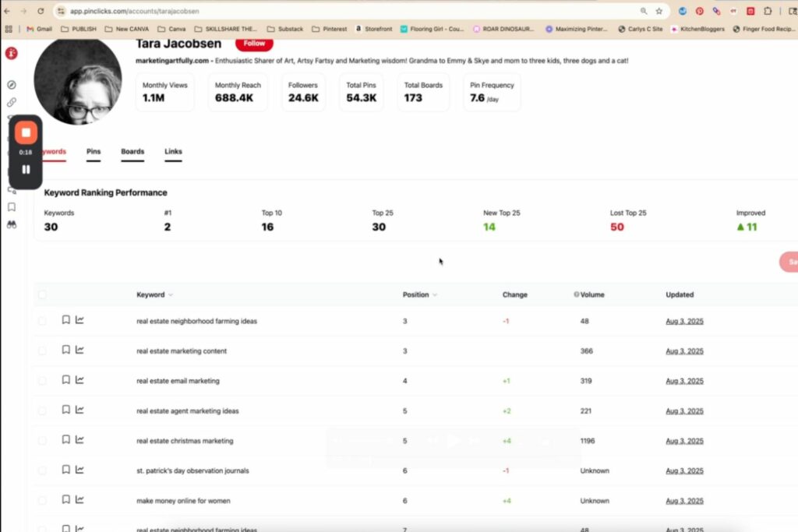Check the box for st. patrick's day observation journals
This screenshot has height=532, width=798.
[x=42, y=470]
